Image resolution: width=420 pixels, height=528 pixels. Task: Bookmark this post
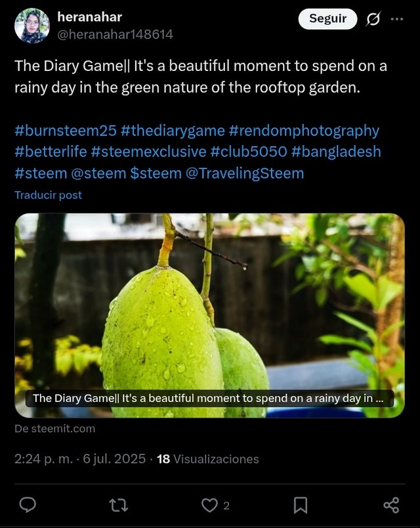[x=300, y=506]
